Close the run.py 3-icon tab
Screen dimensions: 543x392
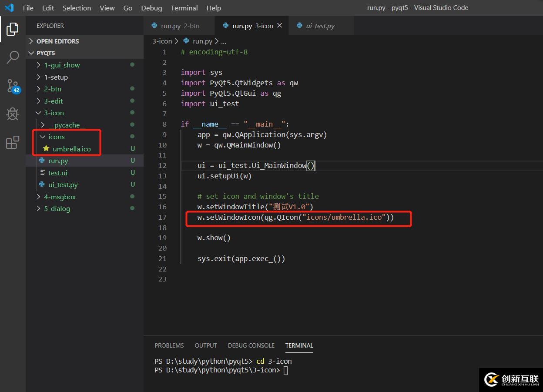280,26
